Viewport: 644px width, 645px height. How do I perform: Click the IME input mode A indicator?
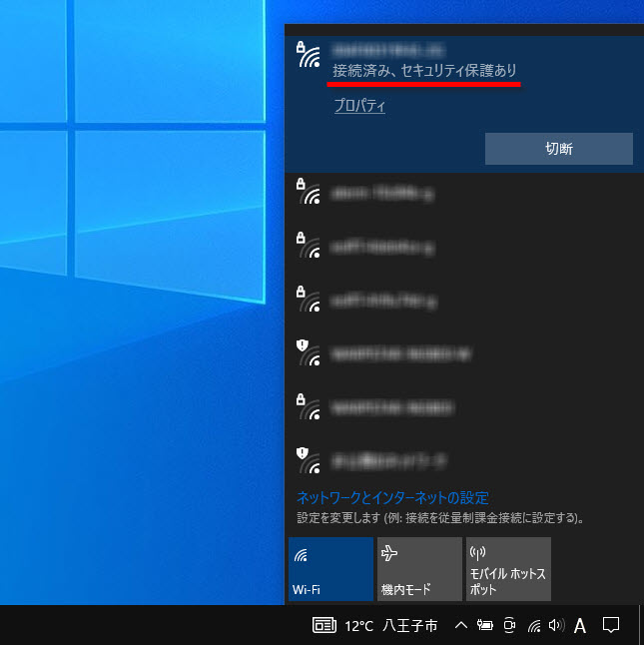tap(580, 626)
